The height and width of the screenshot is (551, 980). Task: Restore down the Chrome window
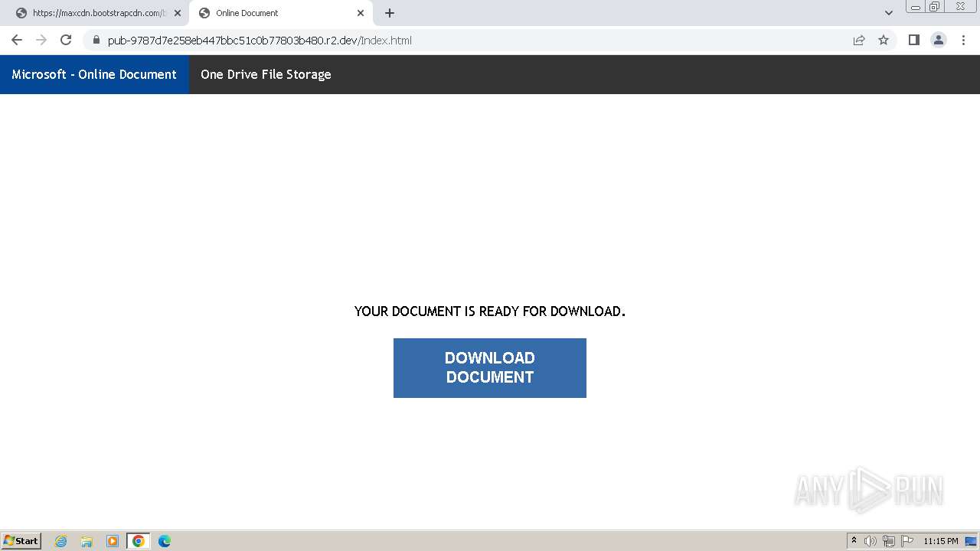click(x=935, y=6)
